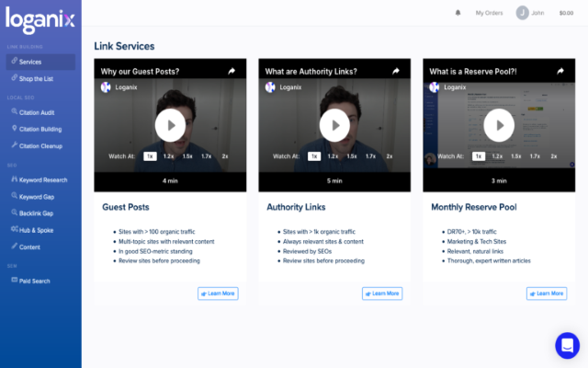This screenshot has height=368, width=588.
Task: Choose 1.2x speed on Reserve Pool video
Action: point(497,156)
